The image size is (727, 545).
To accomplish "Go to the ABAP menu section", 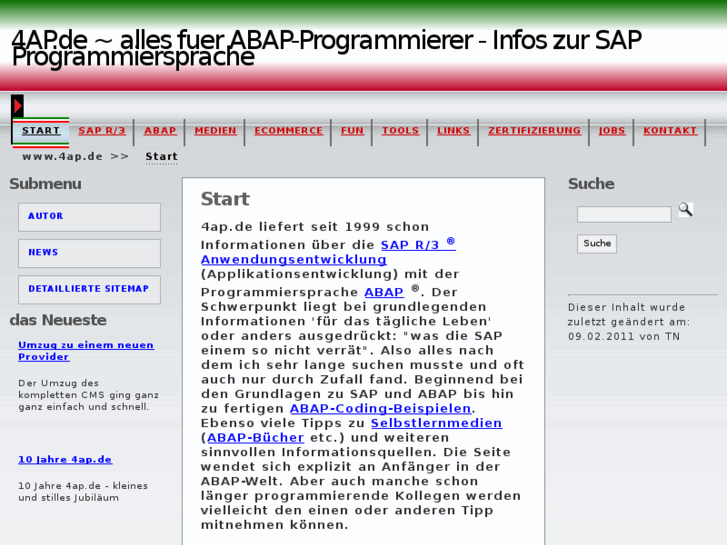I will click(x=160, y=131).
